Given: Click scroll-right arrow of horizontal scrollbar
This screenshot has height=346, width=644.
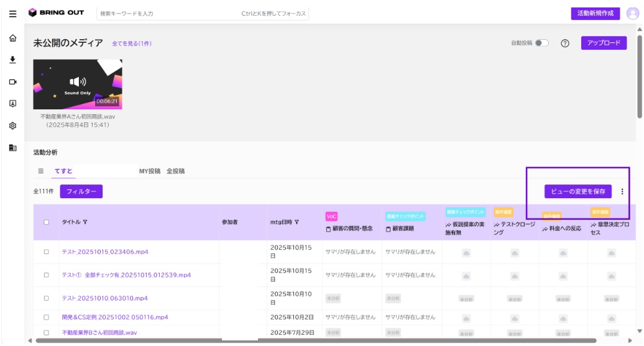Looking at the screenshot, I should pos(630,340).
